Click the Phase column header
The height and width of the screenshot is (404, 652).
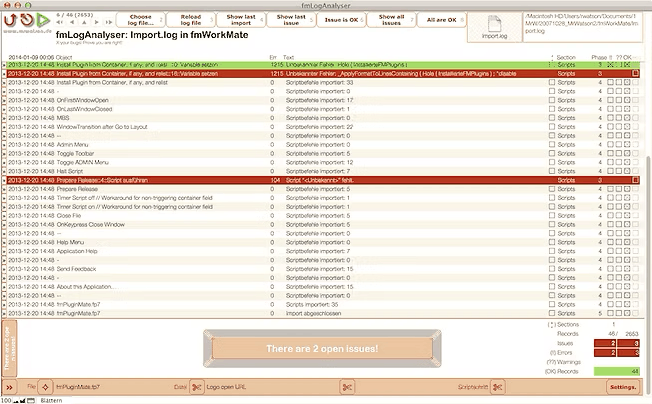599,57
